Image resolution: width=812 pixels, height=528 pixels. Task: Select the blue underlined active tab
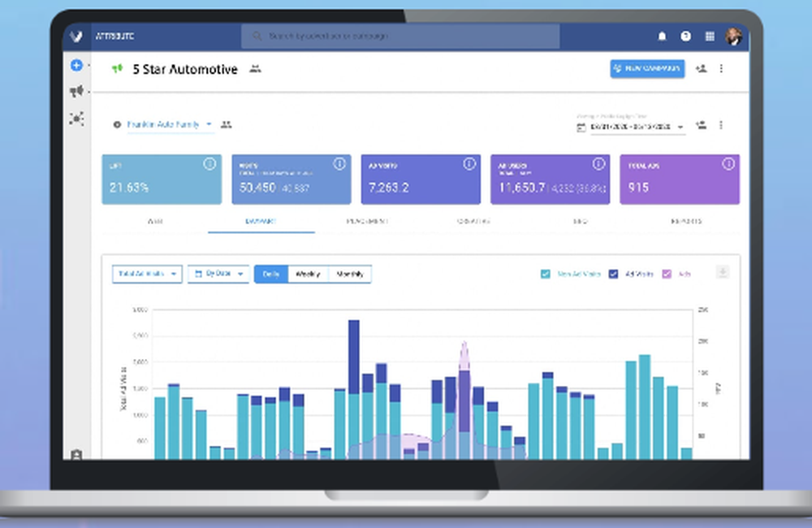pyautogui.click(x=261, y=221)
